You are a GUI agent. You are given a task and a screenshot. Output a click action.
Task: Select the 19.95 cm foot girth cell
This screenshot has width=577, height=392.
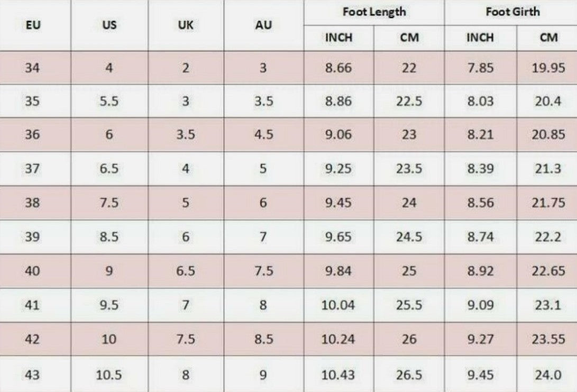(x=548, y=68)
